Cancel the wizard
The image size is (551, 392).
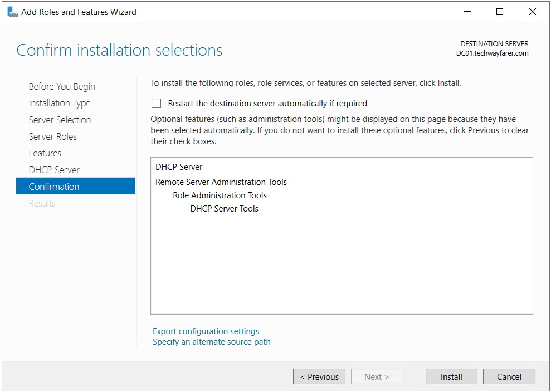click(x=509, y=376)
